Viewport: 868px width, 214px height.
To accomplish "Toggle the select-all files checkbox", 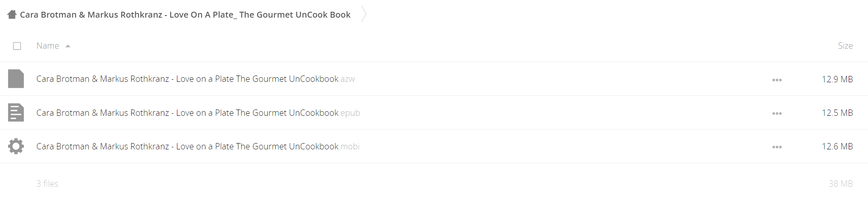I will pos(17,46).
